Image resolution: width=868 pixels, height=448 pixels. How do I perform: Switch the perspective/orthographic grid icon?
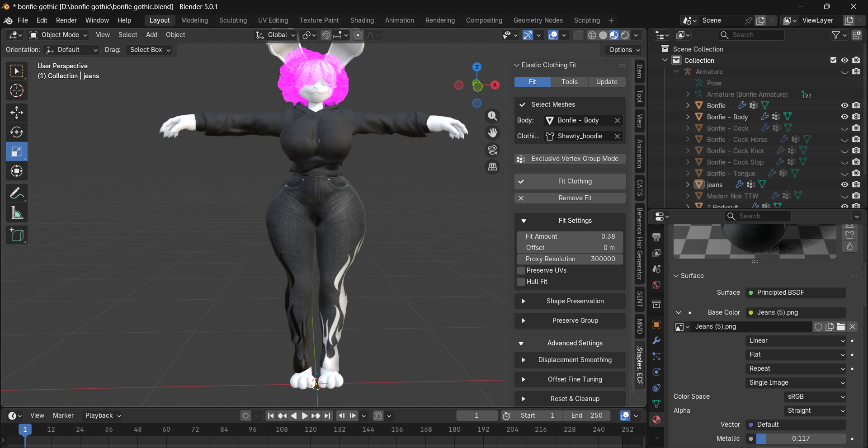492,167
